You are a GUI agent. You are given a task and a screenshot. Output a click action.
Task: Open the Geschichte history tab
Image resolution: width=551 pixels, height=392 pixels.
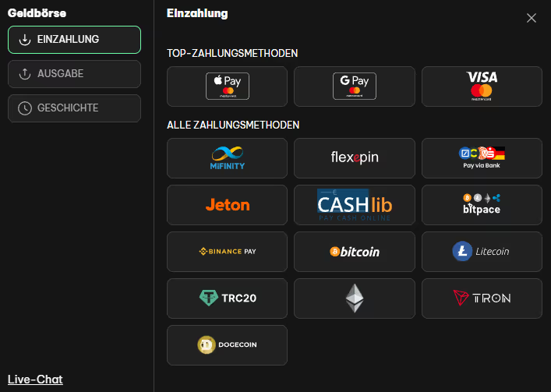[74, 108]
